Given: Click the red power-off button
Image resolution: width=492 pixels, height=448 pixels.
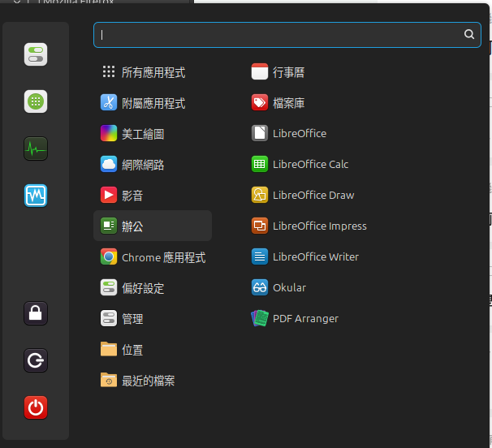Looking at the screenshot, I should click(36, 407).
